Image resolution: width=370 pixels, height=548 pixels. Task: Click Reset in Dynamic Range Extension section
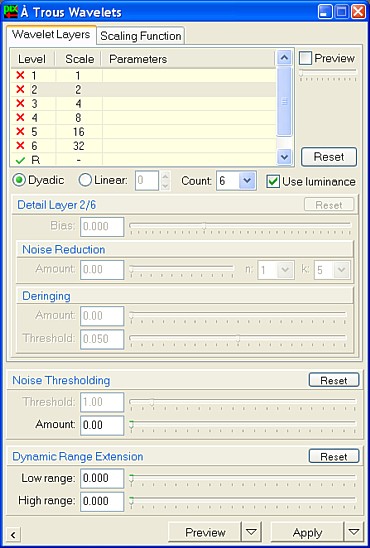(x=334, y=456)
